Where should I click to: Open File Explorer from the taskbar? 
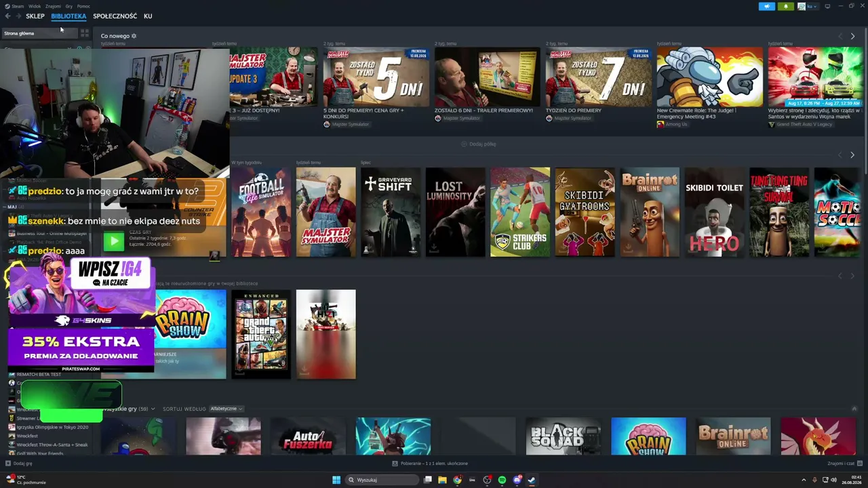(x=442, y=480)
